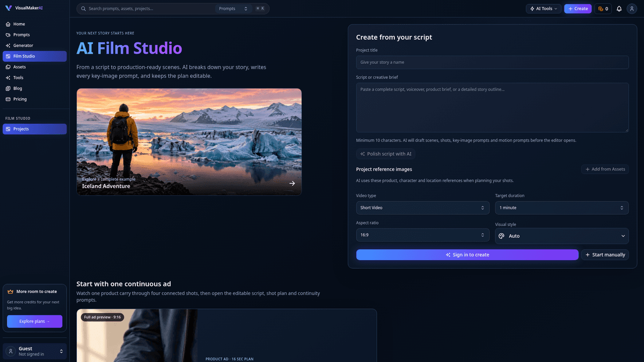Click the Generator sparkle icon in sidebar
Viewport: 644px width, 362px height.
[x=8, y=46]
